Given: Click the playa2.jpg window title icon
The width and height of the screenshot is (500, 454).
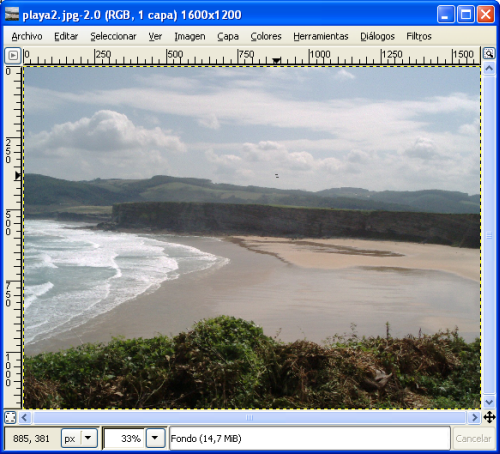Looking at the screenshot, I should 12,15.
